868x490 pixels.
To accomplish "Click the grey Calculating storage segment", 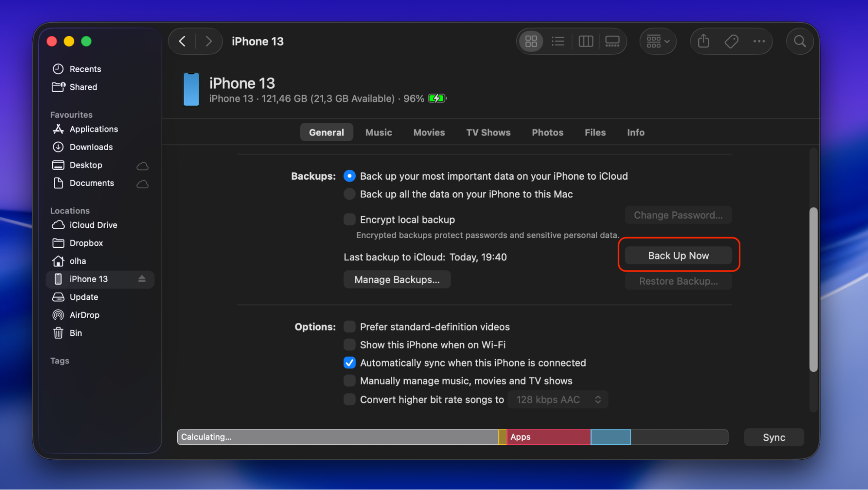I will pyautogui.click(x=337, y=437).
